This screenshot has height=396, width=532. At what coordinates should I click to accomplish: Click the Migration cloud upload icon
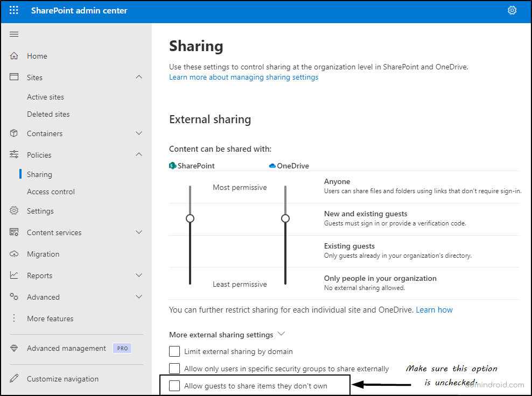(14, 254)
